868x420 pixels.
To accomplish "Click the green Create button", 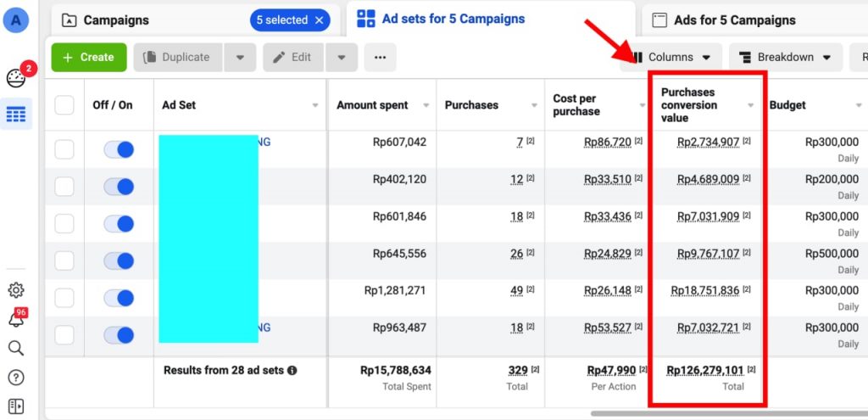I will pyautogui.click(x=89, y=57).
